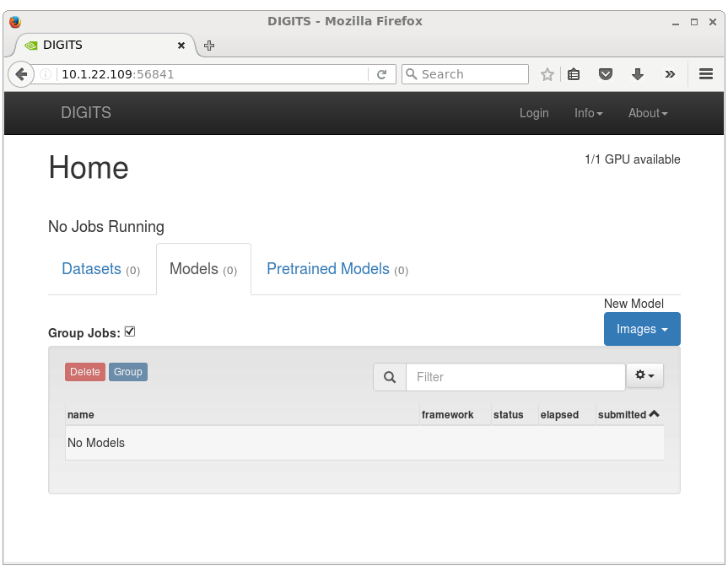
Task: Open the downloads arrow icon
Action: coord(638,74)
